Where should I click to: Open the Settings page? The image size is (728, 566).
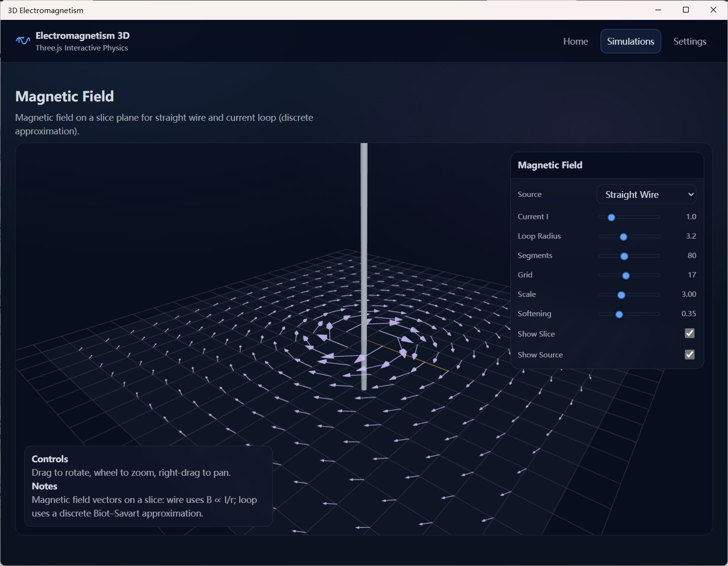coord(690,41)
